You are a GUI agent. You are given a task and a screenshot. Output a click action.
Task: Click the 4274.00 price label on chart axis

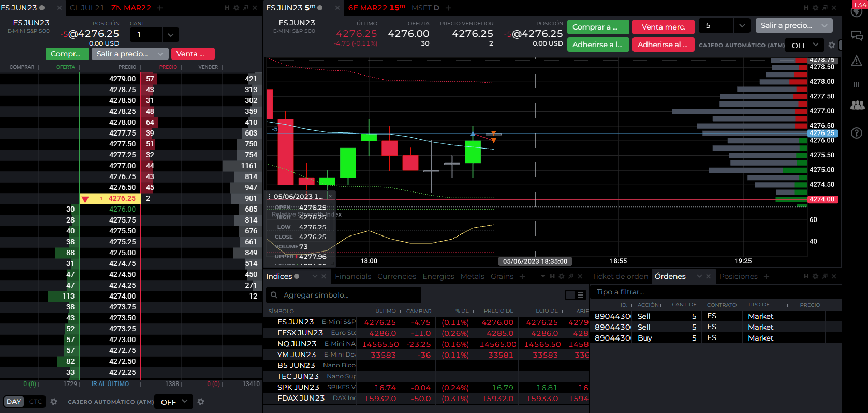[822, 199]
